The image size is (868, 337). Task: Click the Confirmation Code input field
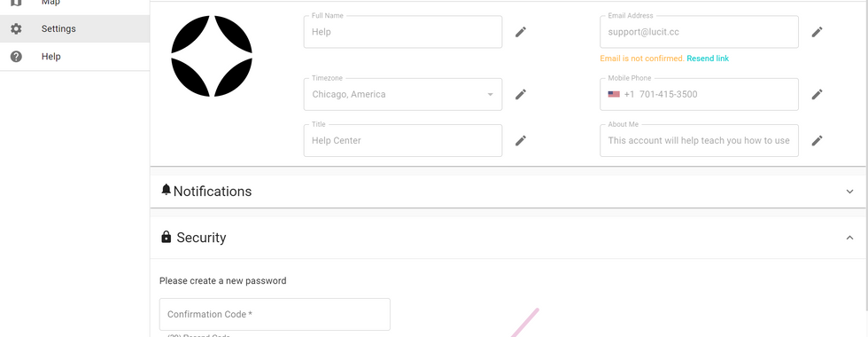click(275, 314)
